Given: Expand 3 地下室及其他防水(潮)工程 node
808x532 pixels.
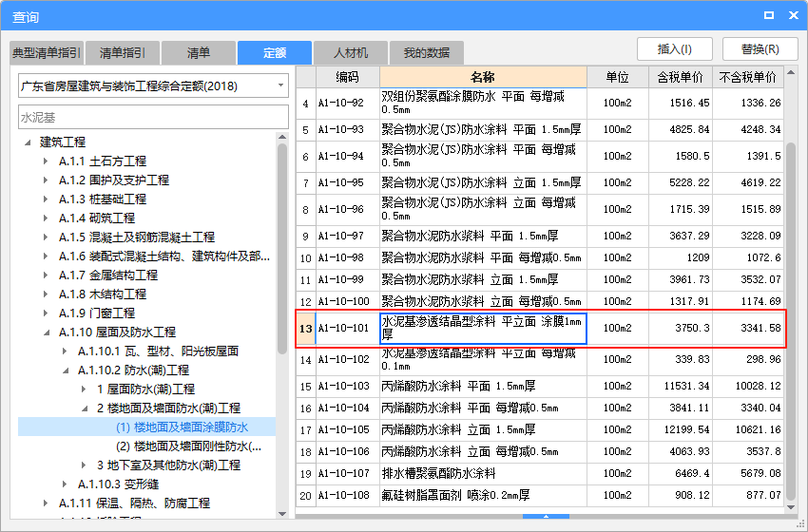Looking at the screenshot, I should 84,465.
